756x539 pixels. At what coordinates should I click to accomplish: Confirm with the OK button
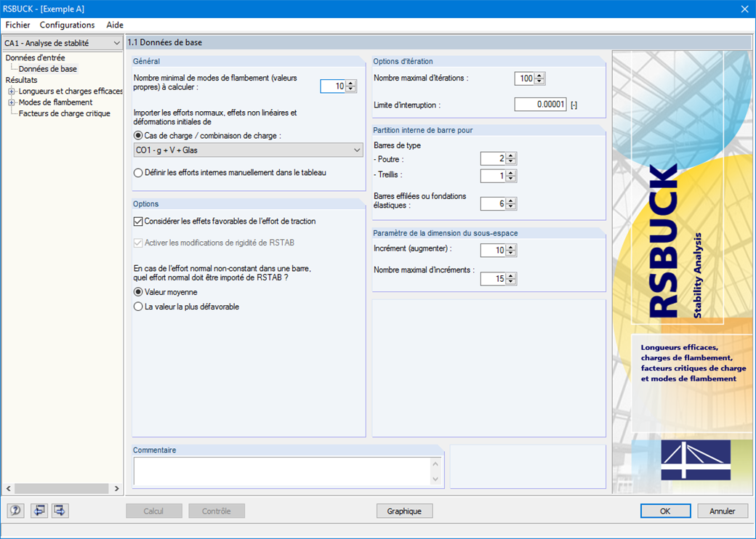pyautogui.click(x=665, y=511)
